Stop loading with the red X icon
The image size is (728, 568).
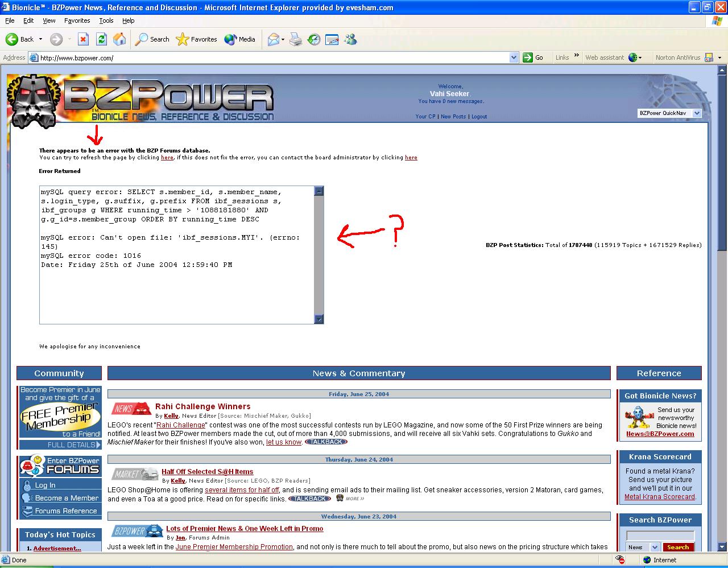pyautogui.click(x=83, y=39)
